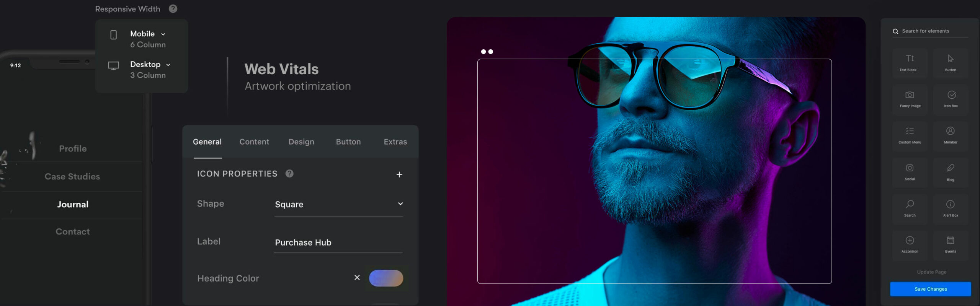Open the Mobile column dropdown

(148, 34)
